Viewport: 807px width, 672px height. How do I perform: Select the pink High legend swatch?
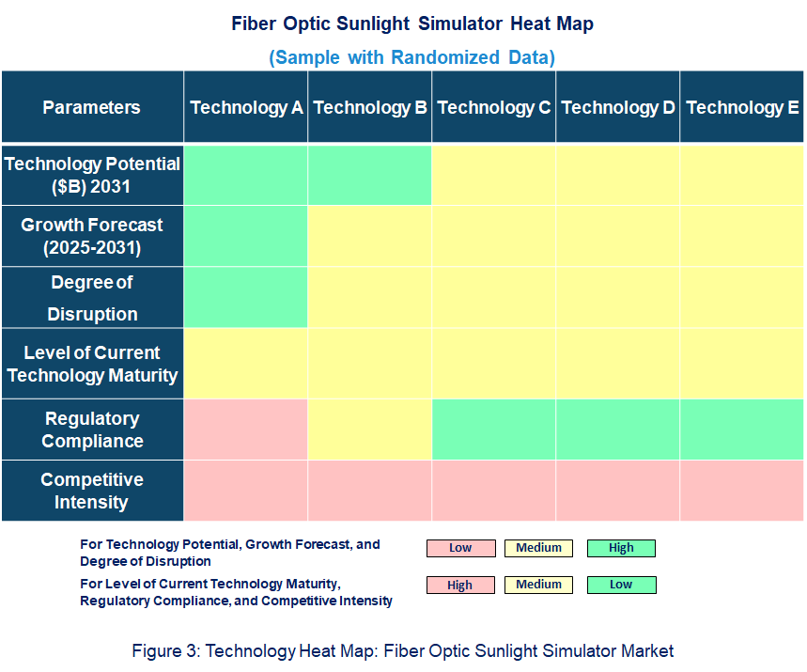[x=460, y=585]
